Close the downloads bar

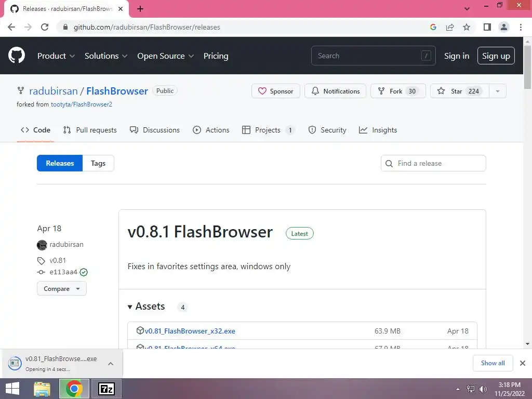(523, 363)
